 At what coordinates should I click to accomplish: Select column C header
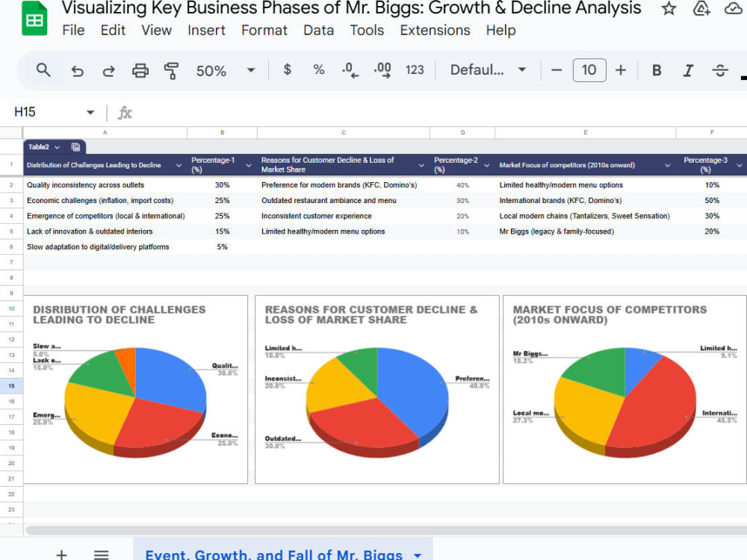point(344,133)
